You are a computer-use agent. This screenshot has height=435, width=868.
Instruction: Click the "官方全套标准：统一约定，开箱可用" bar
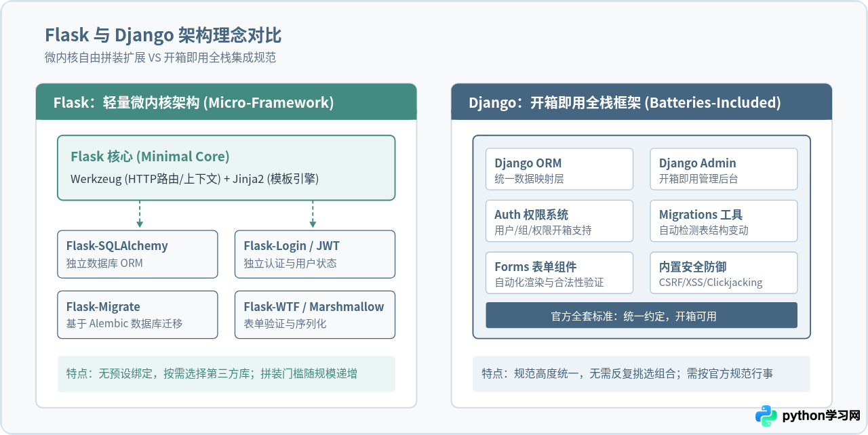click(x=642, y=316)
